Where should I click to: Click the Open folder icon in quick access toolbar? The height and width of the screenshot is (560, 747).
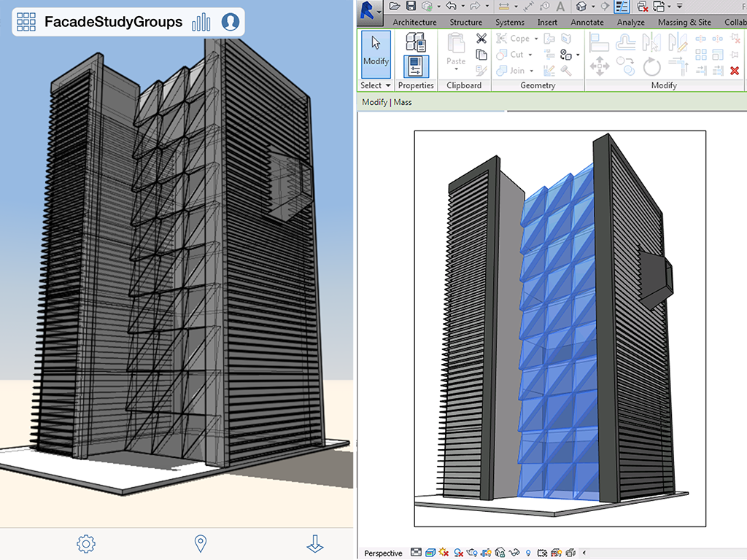[x=395, y=6]
